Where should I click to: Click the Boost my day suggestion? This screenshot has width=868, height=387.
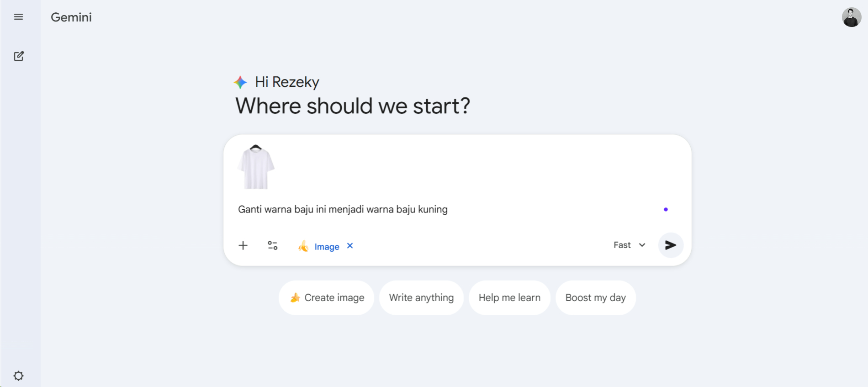[x=595, y=298]
